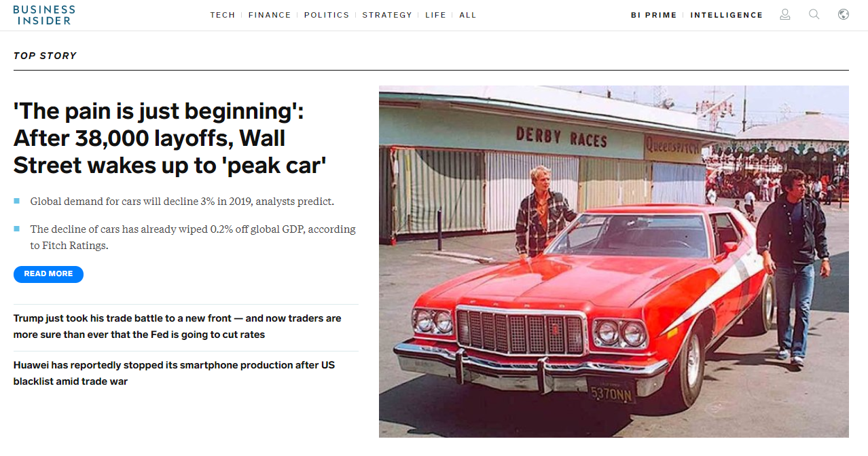
Task: Select the Fitch Ratings GDP bullet
Action: click(x=193, y=237)
